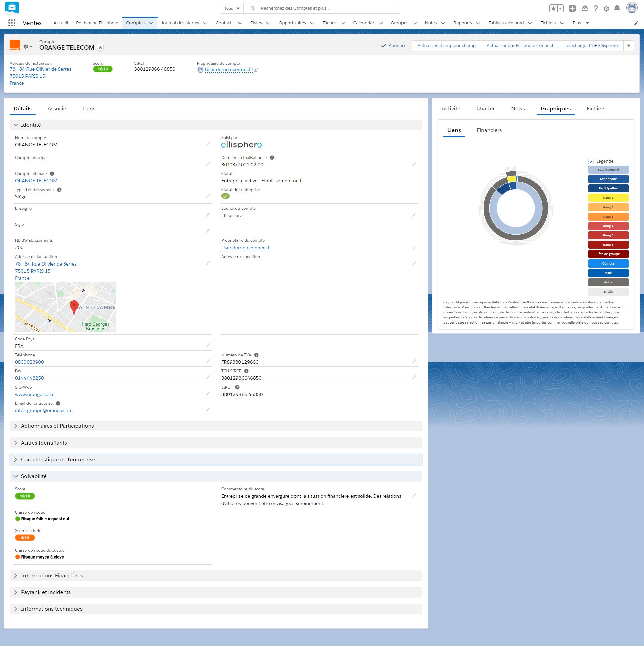Image resolution: width=644 pixels, height=646 pixels.
Task: Edit the Source du compte pencil
Action: coord(414,215)
